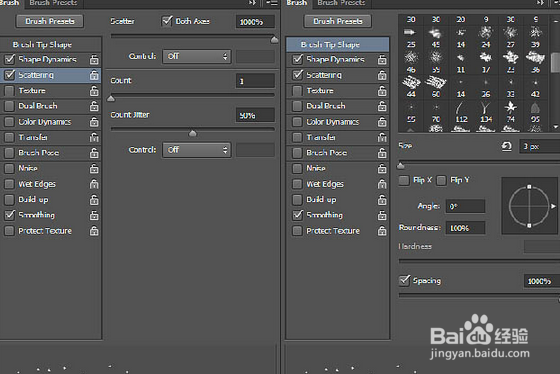Click the Count Jitter percentage field
Image resolution: width=560 pixels, height=374 pixels.
(255, 115)
